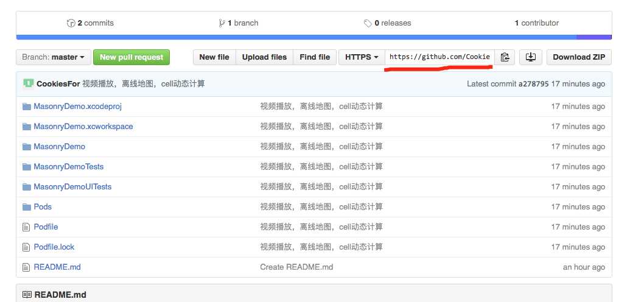Open the Create README.md commit message

click(x=296, y=267)
